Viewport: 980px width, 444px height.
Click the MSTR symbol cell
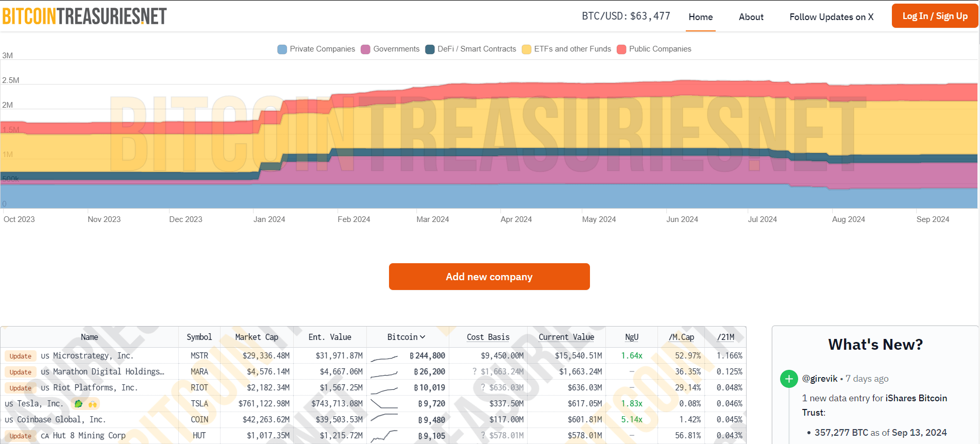tap(199, 356)
